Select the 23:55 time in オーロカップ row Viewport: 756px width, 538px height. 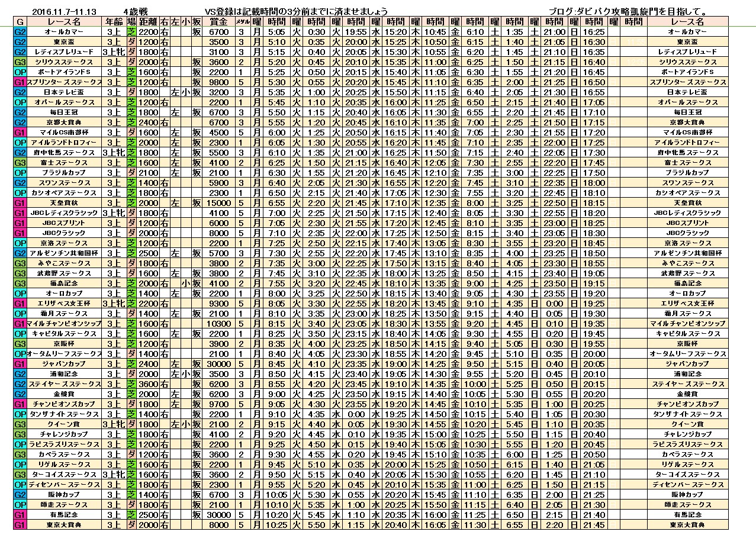554,293
